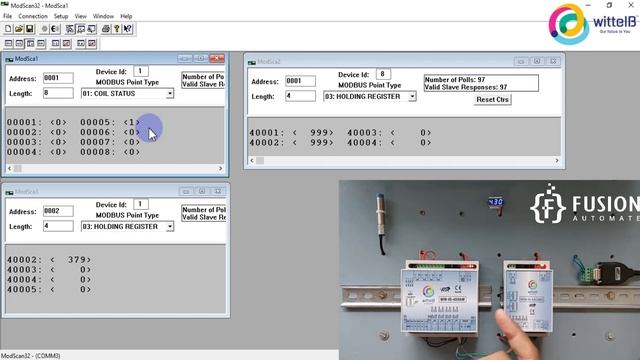The height and width of the screenshot is (360, 640).
Task: Open the Connection menu
Action: click(x=33, y=16)
